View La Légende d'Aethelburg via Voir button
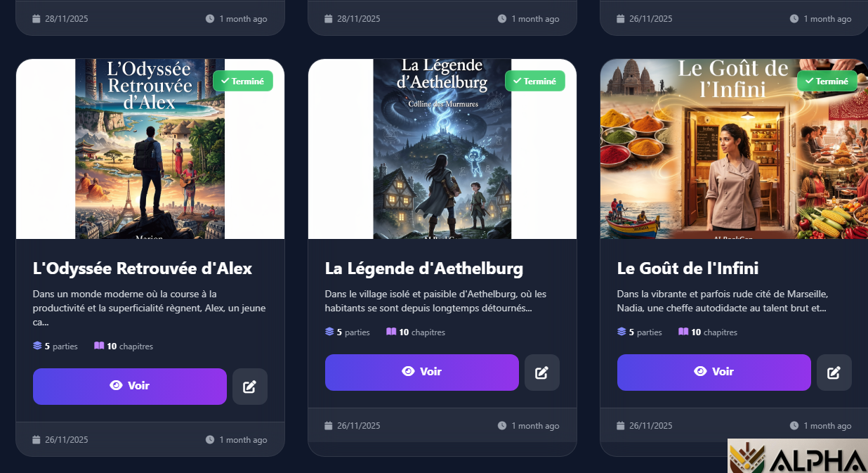 coord(422,372)
